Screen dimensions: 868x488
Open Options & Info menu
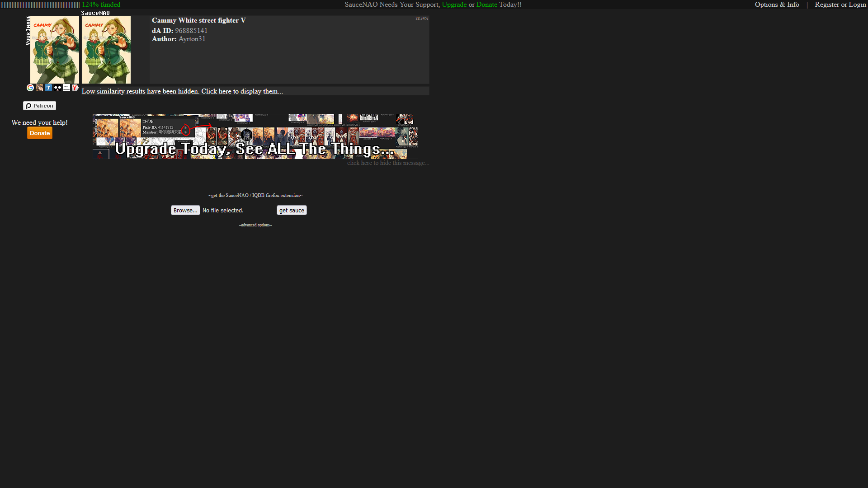[777, 5]
